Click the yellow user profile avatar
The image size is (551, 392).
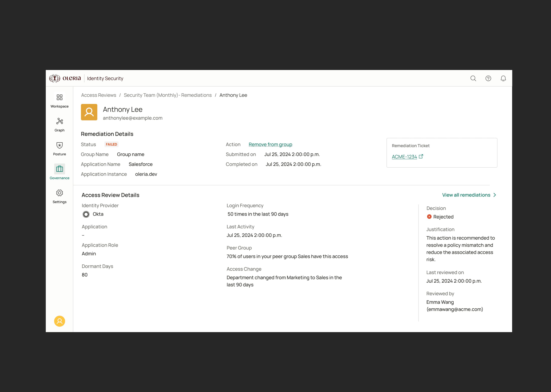59,321
